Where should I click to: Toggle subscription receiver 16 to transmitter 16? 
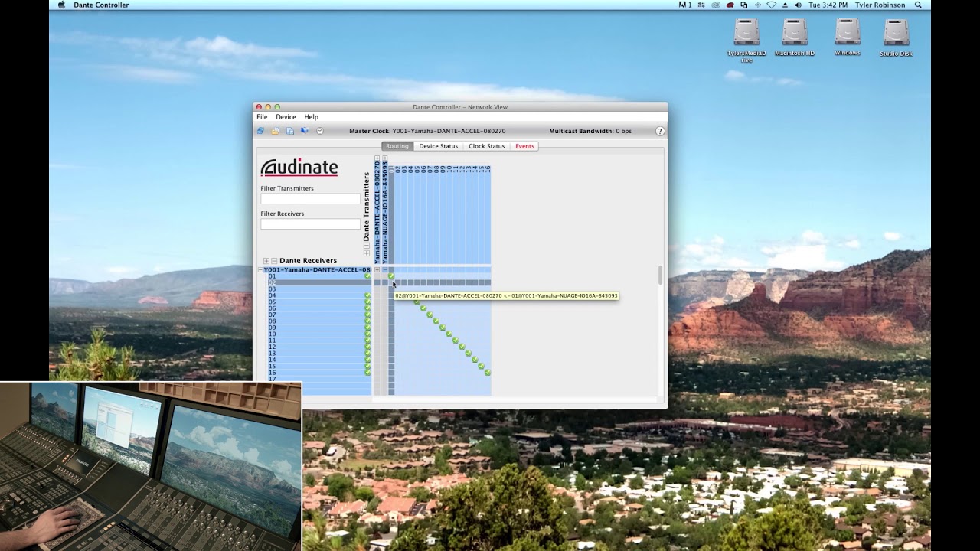(x=488, y=373)
